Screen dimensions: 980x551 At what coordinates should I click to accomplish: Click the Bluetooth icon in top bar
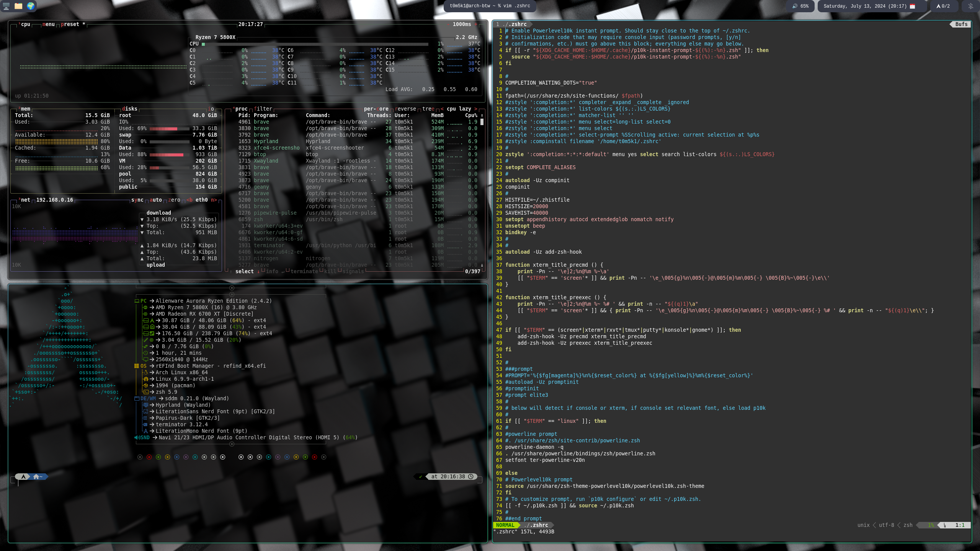point(970,6)
